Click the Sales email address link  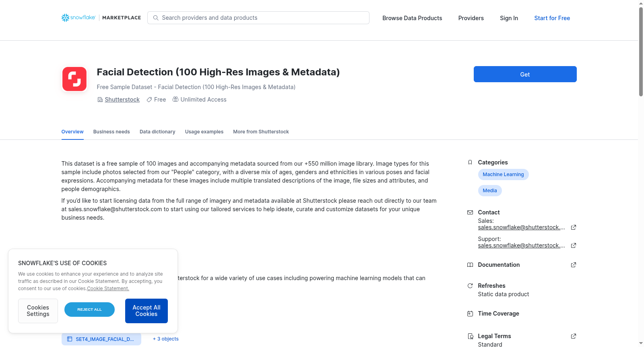[521, 227]
